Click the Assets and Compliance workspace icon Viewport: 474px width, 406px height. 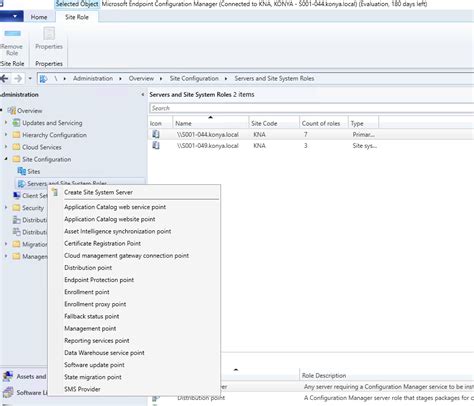coord(8,376)
